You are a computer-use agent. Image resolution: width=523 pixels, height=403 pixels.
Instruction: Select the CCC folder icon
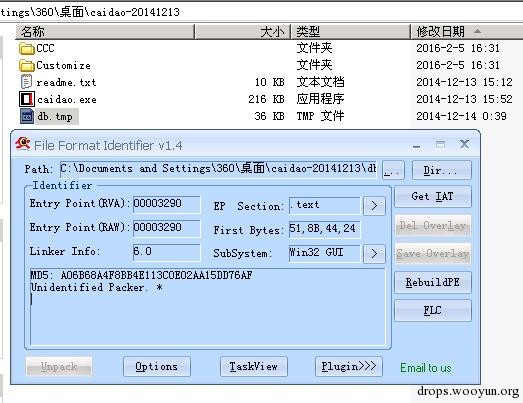(x=27, y=49)
